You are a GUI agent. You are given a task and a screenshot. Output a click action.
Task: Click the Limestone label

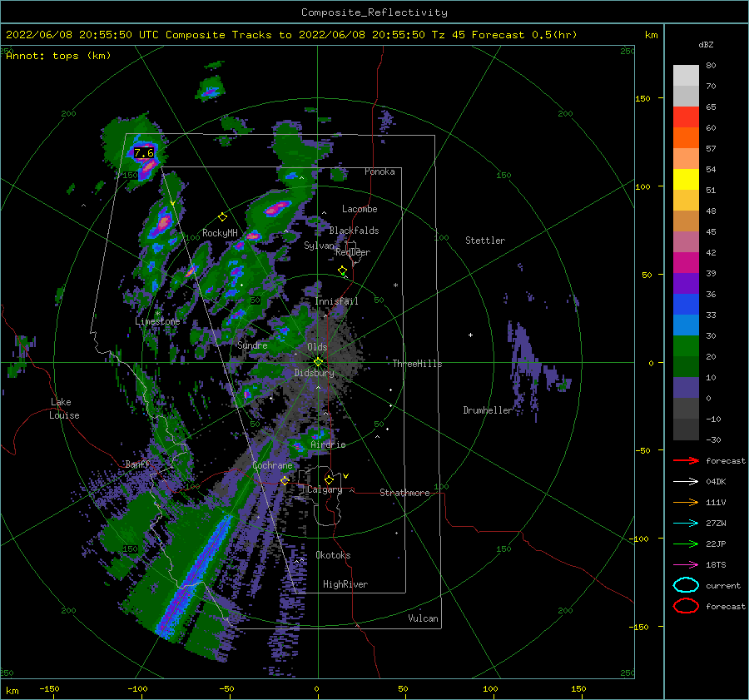(x=157, y=321)
